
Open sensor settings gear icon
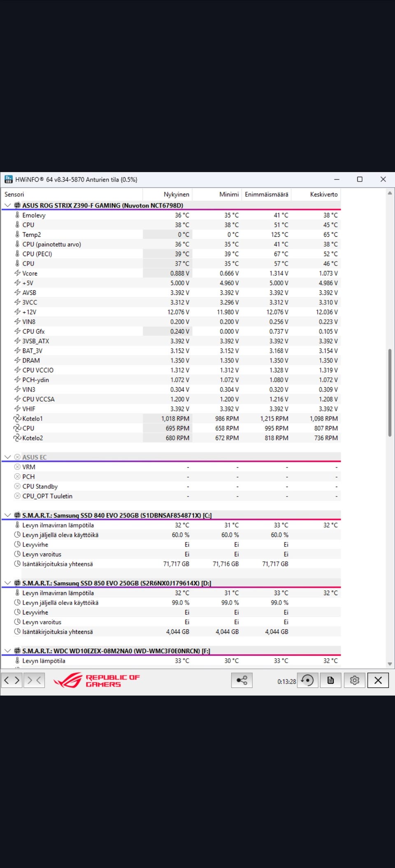(354, 680)
